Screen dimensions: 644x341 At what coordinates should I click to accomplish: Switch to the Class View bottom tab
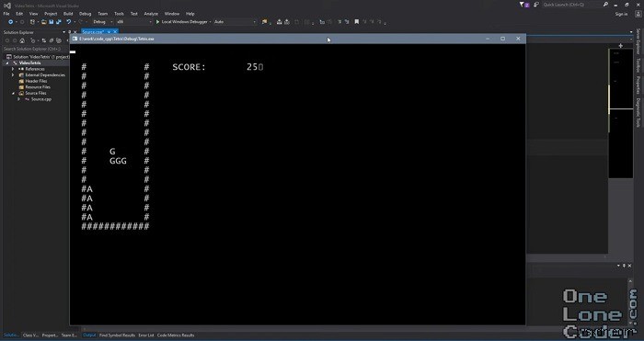[x=30, y=335]
